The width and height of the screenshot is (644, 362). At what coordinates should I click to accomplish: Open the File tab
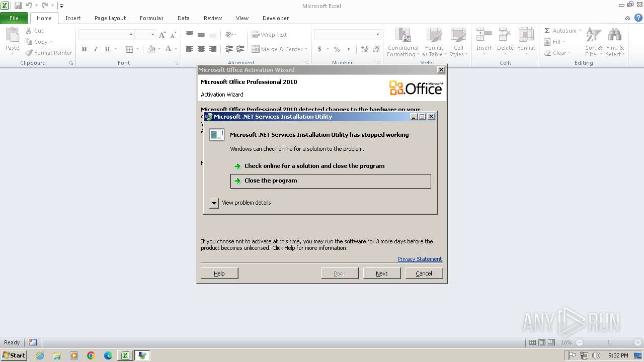(x=14, y=18)
